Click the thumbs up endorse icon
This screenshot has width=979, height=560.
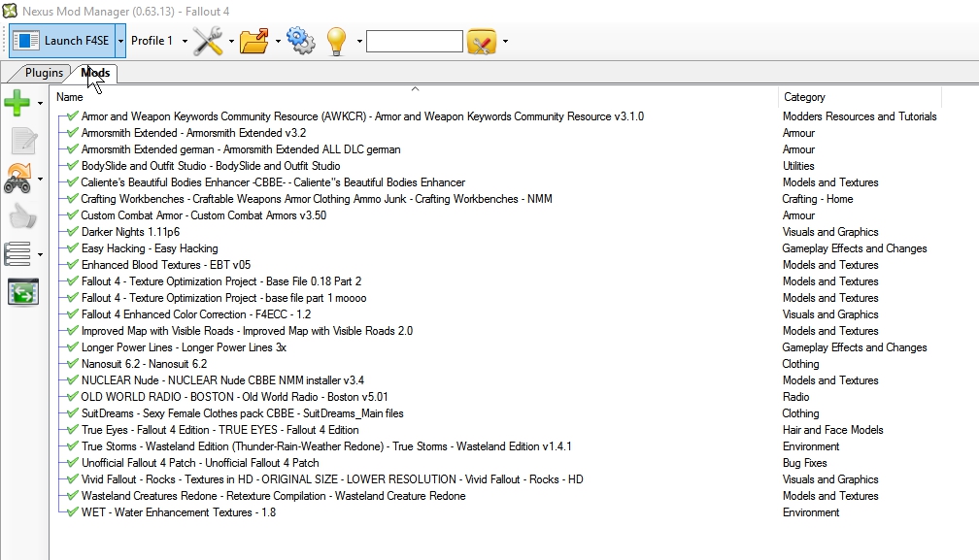(23, 216)
